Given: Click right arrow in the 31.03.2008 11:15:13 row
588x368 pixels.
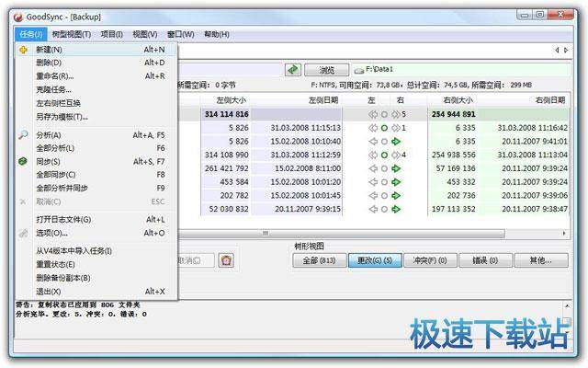Looking at the screenshot, I should [396, 128].
